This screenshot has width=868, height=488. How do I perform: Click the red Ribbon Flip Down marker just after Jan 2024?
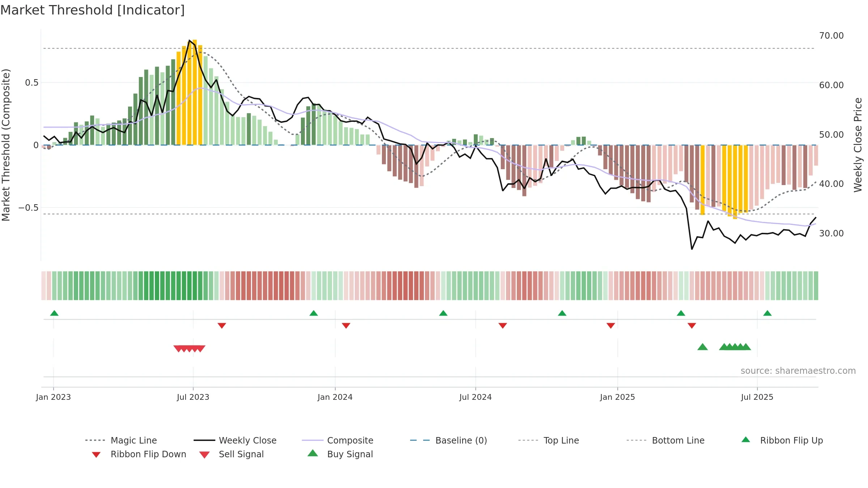coord(346,326)
